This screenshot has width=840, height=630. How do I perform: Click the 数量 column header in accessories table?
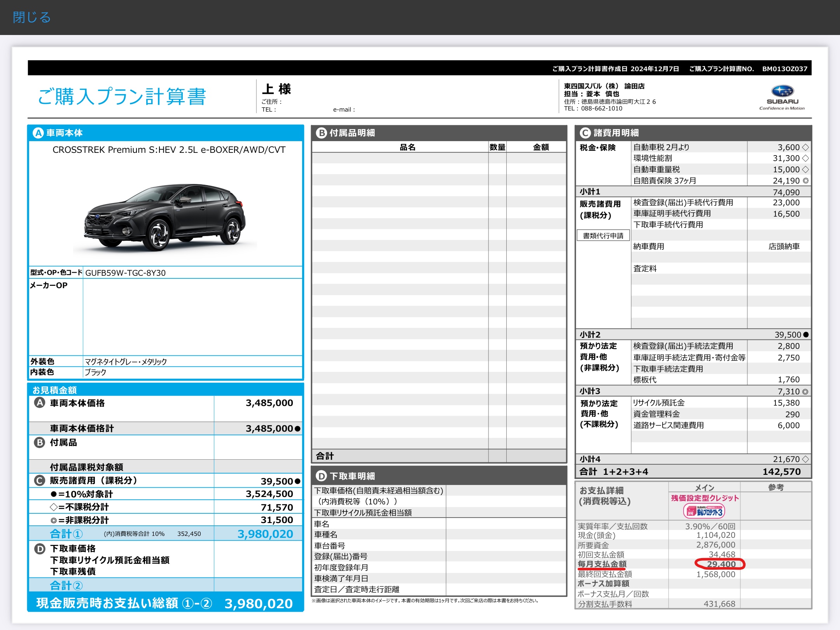point(497,147)
